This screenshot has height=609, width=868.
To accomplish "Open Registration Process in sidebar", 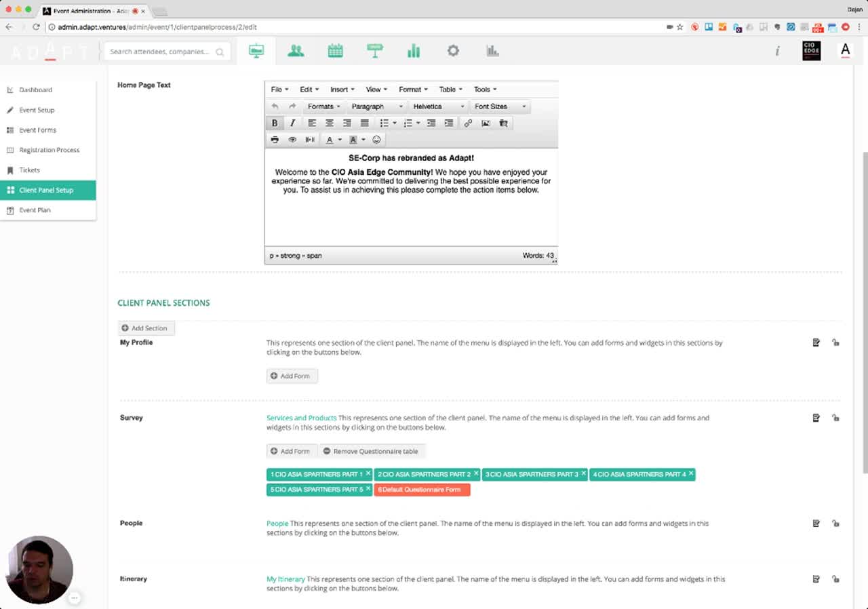I will pos(49,150).
